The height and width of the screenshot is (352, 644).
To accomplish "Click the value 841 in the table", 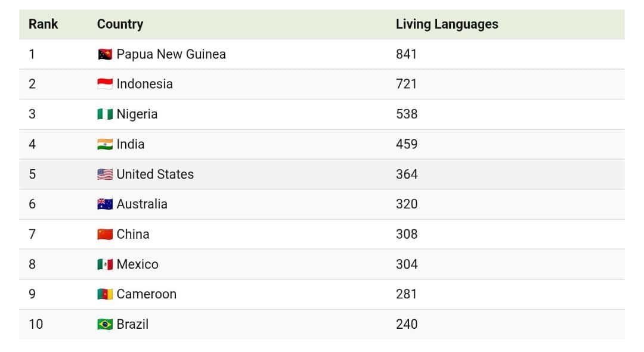I will pyautogui.click(x=406, y=54).
